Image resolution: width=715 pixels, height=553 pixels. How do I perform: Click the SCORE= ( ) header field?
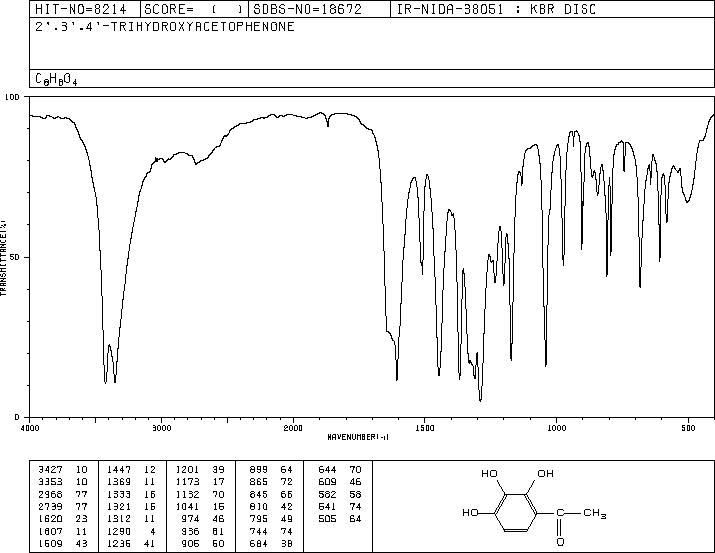194,9
